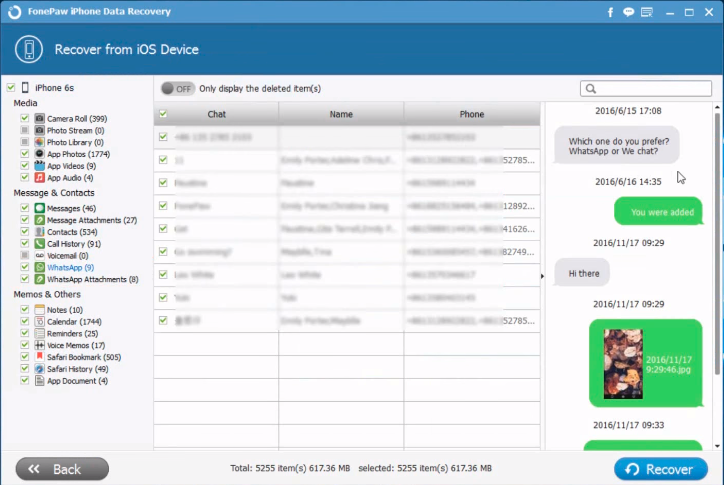Select the Voice Memos icon

coord(40,345)
